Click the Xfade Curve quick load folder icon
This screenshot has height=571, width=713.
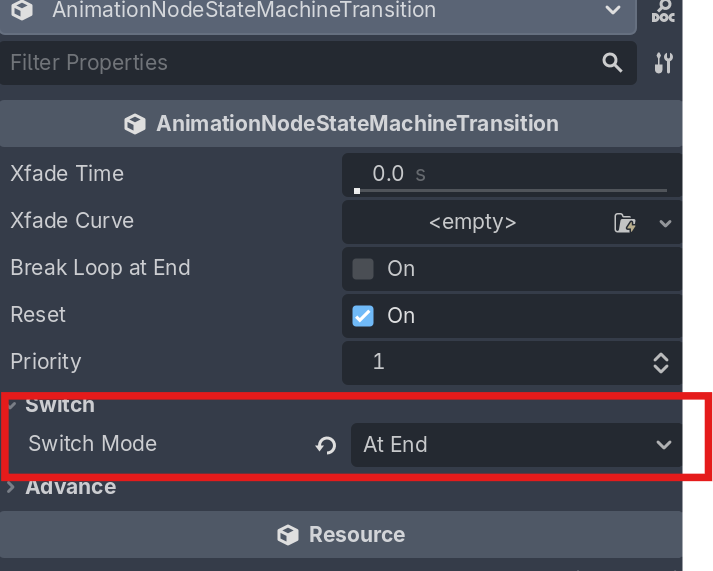pos(625,223)
